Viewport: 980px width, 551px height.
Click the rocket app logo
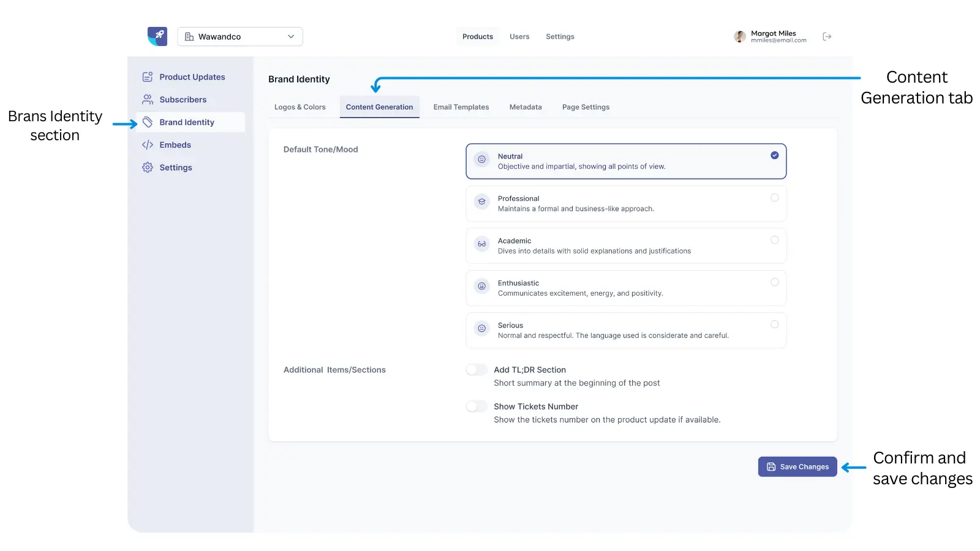(157, 36)
